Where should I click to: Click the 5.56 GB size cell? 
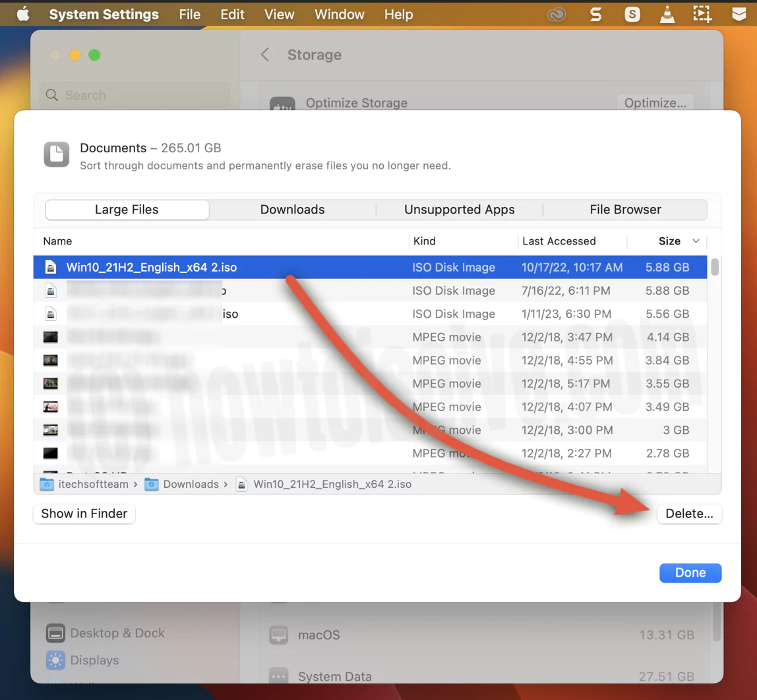click(x=667, y=314)
